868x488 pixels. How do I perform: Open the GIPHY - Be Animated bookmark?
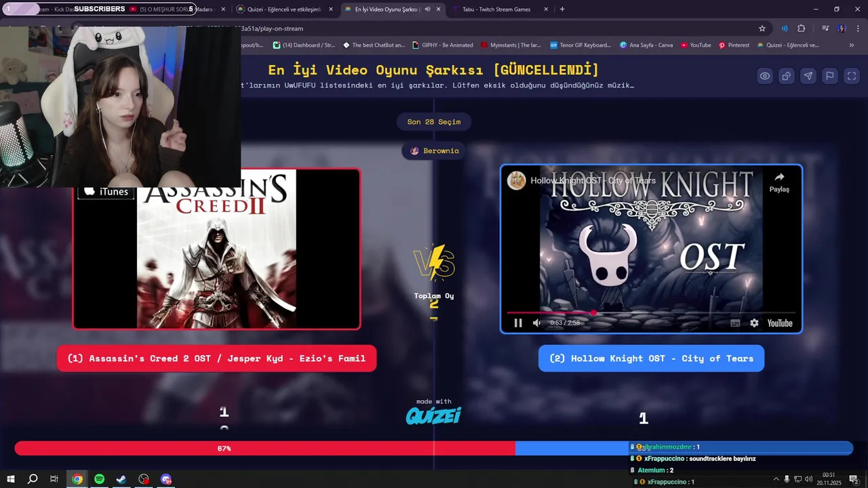pos(442,45)
